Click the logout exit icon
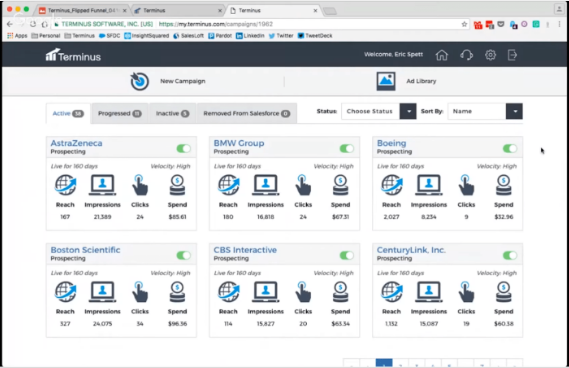This screenshot has height=368, width=569. 512,55
